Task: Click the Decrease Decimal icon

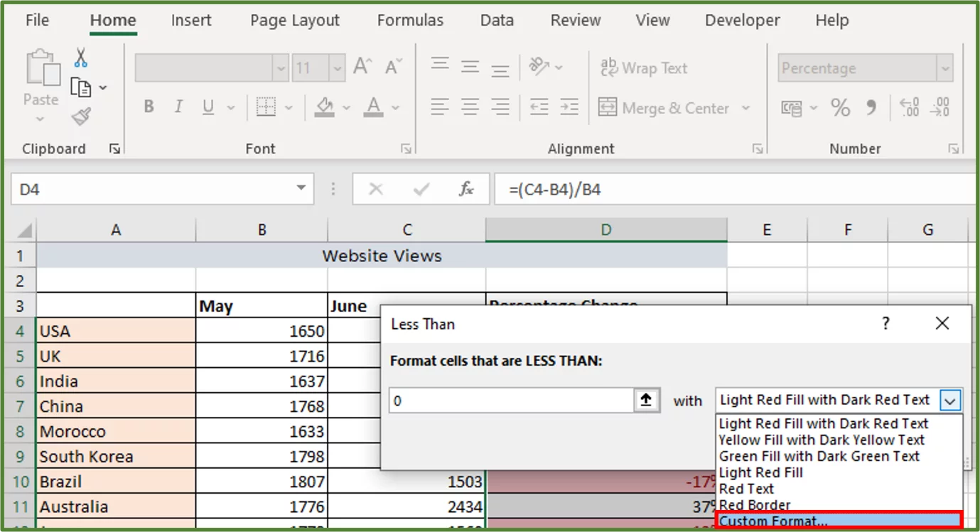Action: [939, 108]
